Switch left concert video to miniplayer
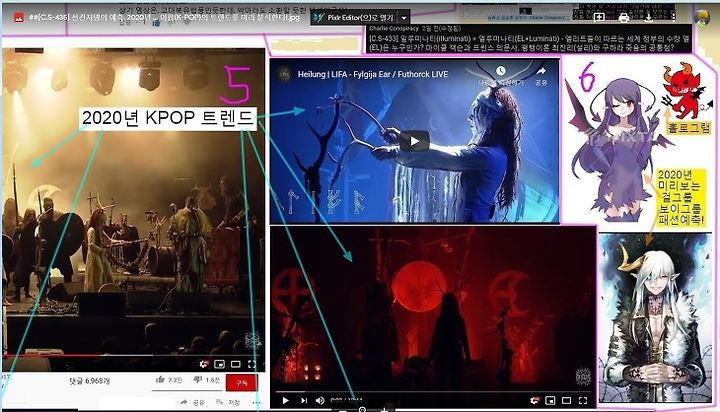Screen dimensions: 720x412 [x=219, y=364]
